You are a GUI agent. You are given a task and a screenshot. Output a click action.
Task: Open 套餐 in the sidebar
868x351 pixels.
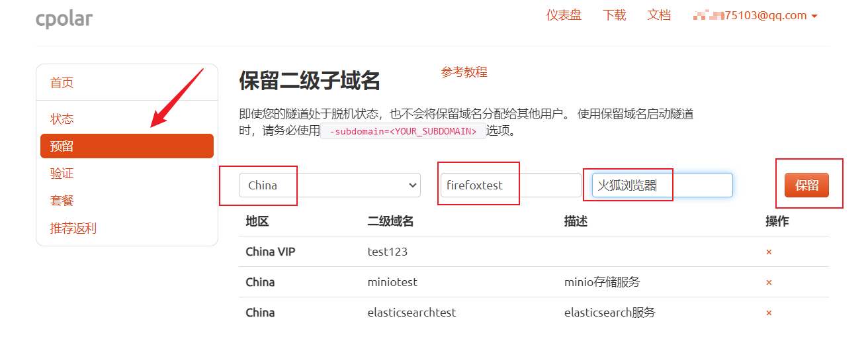pos(62,201)
